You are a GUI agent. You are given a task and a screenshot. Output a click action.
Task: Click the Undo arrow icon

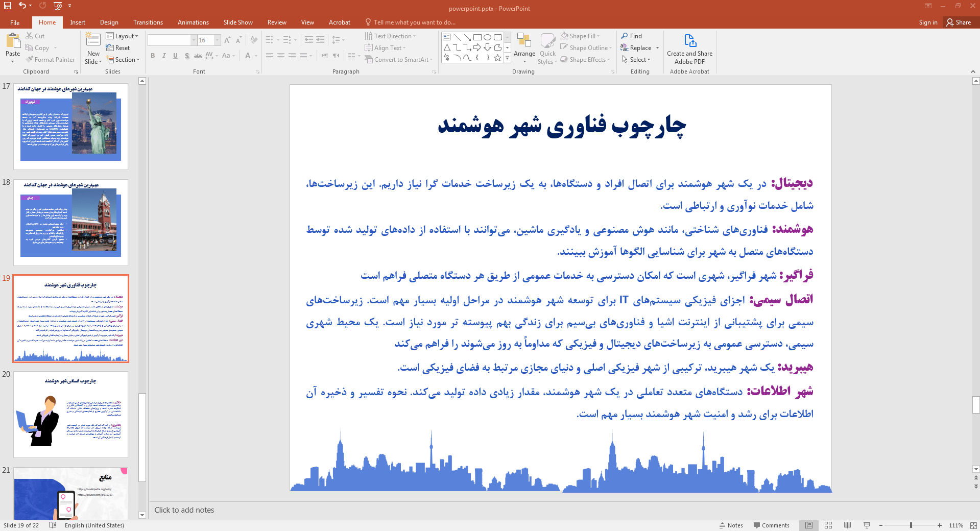[x=22, y=6]
